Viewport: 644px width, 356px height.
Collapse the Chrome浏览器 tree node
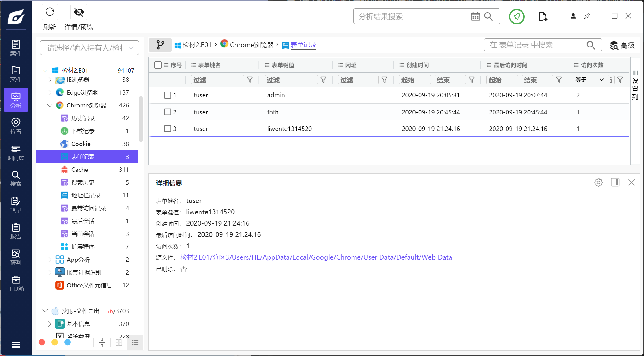tap(50, 105)
